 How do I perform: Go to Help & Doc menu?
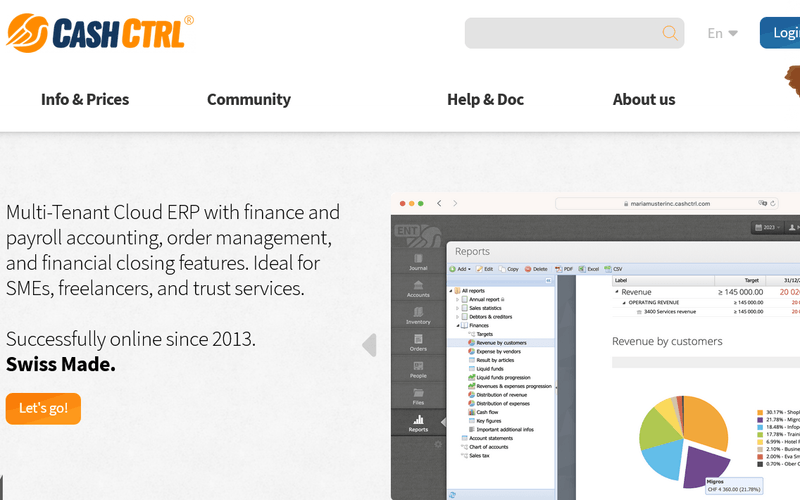[x=485, y=99]
